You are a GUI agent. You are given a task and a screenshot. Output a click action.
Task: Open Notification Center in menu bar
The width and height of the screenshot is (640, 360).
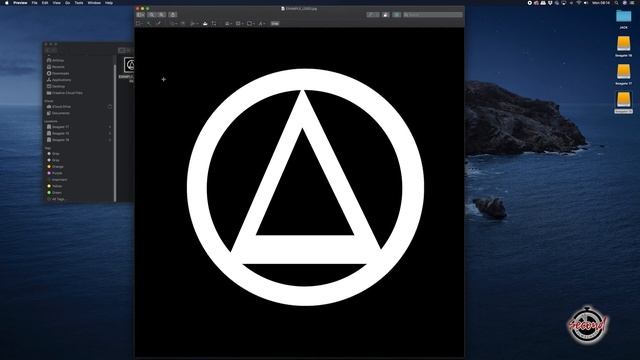(x=633, y=3)
